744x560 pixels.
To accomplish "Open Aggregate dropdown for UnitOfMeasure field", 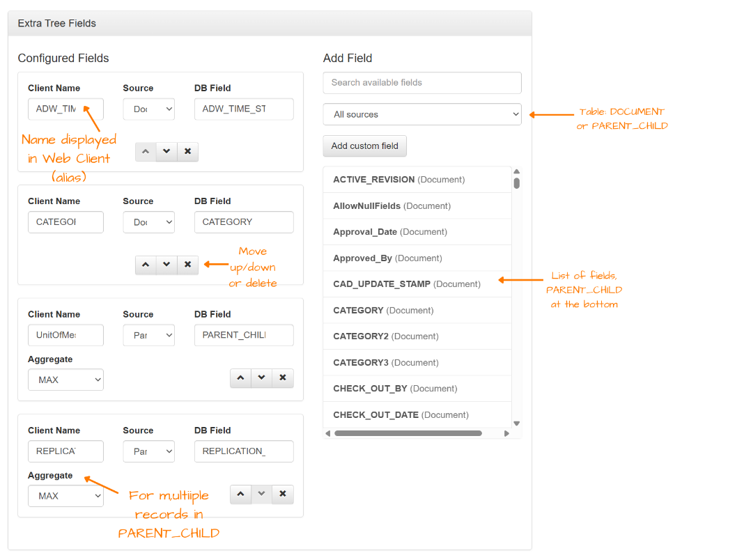I will 66,380.
